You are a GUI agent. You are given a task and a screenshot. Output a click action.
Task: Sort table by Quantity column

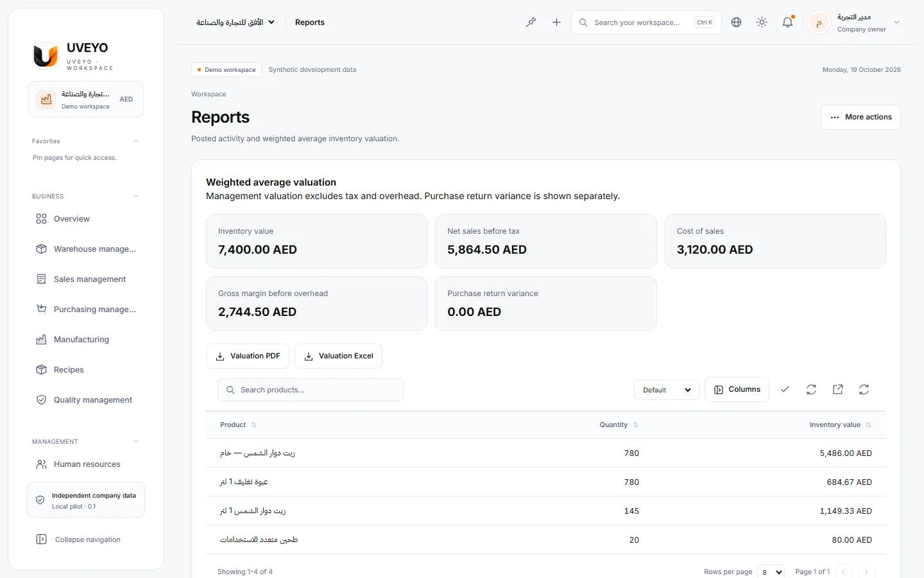click(x=619, y=425)
